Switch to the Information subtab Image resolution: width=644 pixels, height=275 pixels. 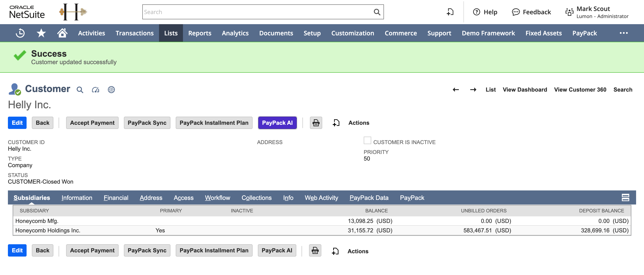(x=77, y=197)
